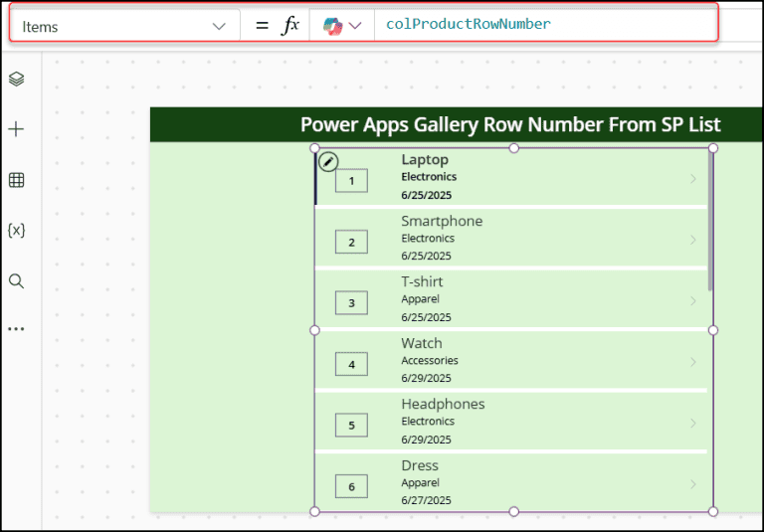
Task: Click the Smartphone title text
Action: coord(442,221)
